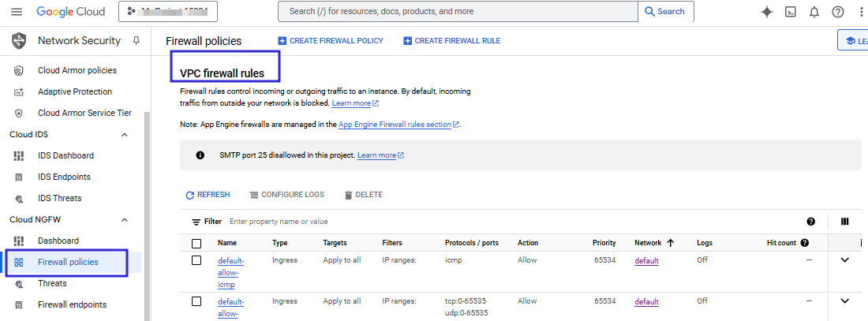Open default network link in tcp row

click(x=646, y=301)
